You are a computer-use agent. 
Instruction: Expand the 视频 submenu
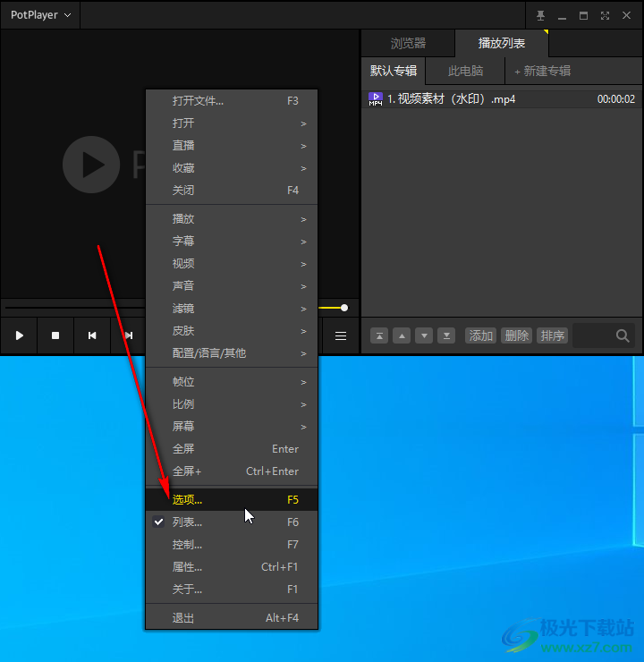(232, 264)
